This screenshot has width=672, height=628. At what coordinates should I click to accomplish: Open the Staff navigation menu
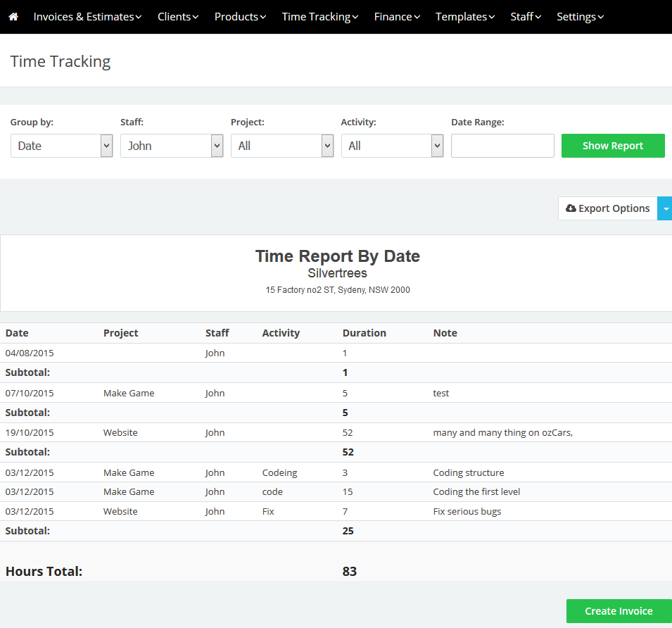click(x=526, y=17)
